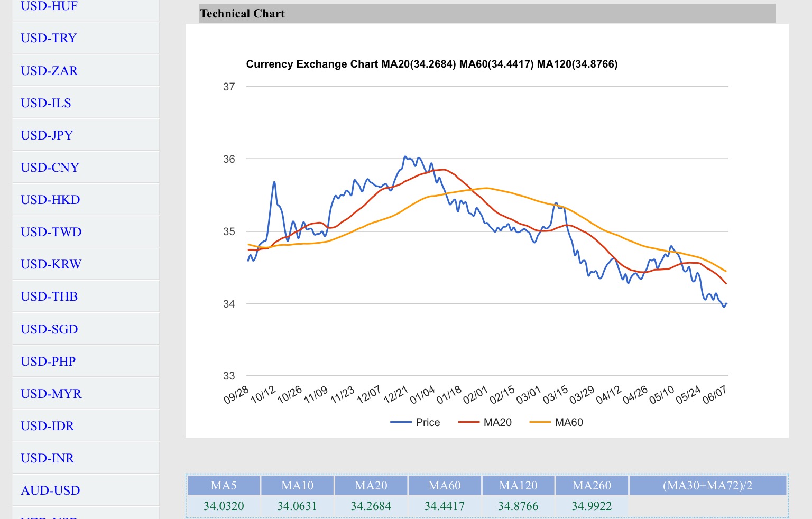The image size is (812, 519).
Task: Open the USD-KRW exchange link
Action: (x=51, y=264)
